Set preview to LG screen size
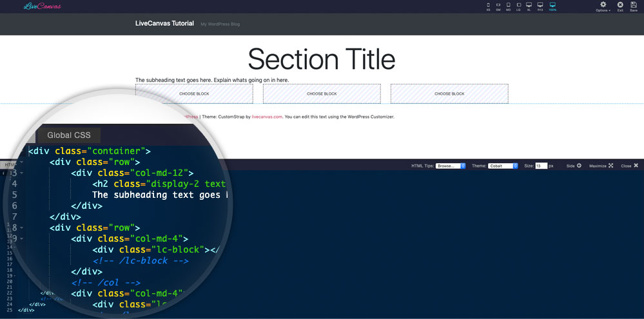 (x=518, y=5)
